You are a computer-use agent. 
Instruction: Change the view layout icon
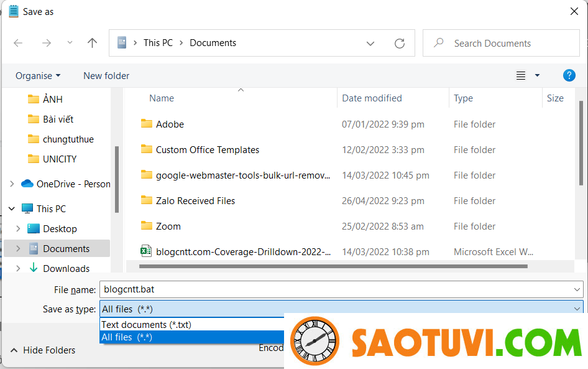tap(520, 75)
